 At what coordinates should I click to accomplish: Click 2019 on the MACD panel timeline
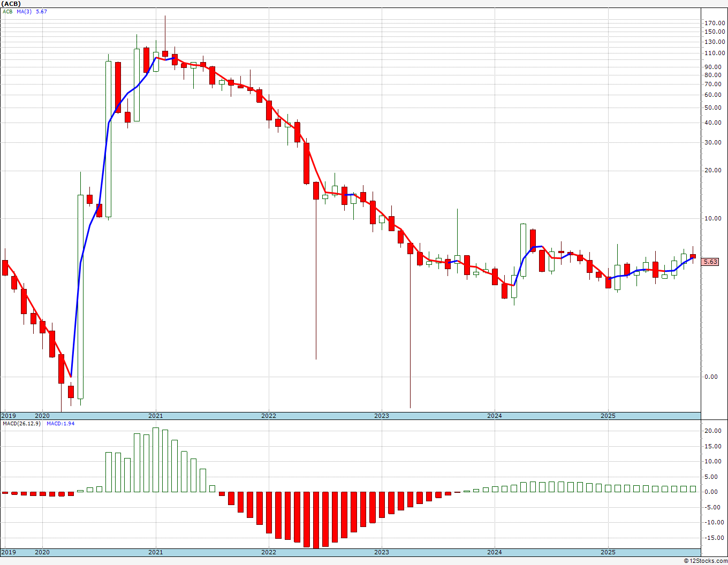pyautogui.click(x=8, y=552)
